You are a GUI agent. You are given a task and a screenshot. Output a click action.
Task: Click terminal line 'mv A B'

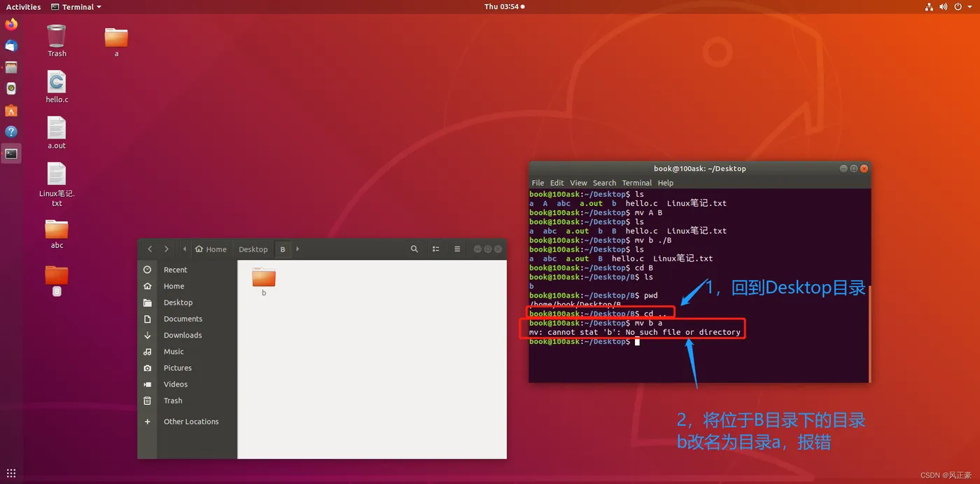pos(596,213)
